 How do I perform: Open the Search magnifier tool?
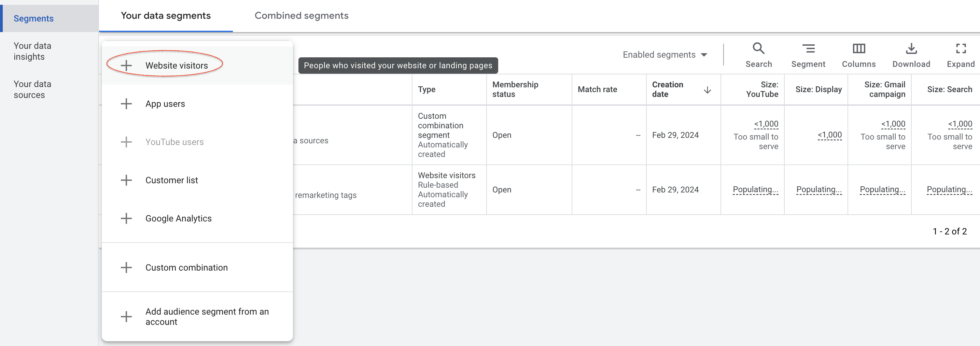(758, 49)
